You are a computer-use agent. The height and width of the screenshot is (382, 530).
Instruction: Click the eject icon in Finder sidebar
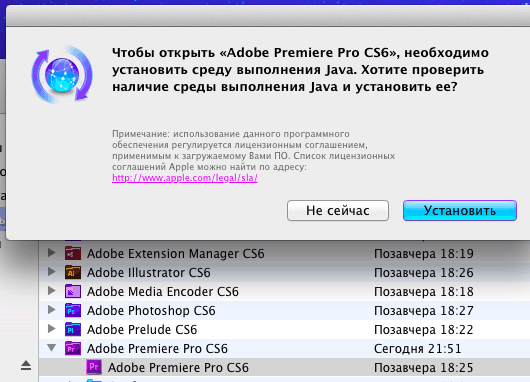(x=26, y=365)
